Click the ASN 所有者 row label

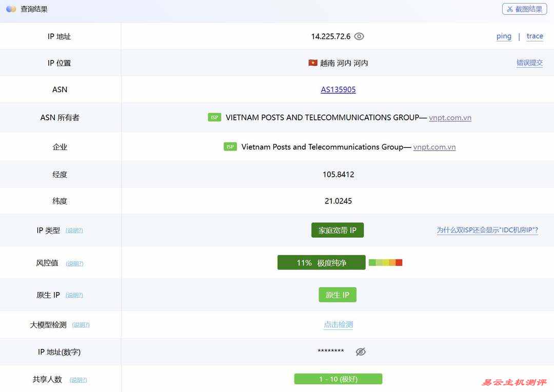pyautogui.click(x=60, y=117)
